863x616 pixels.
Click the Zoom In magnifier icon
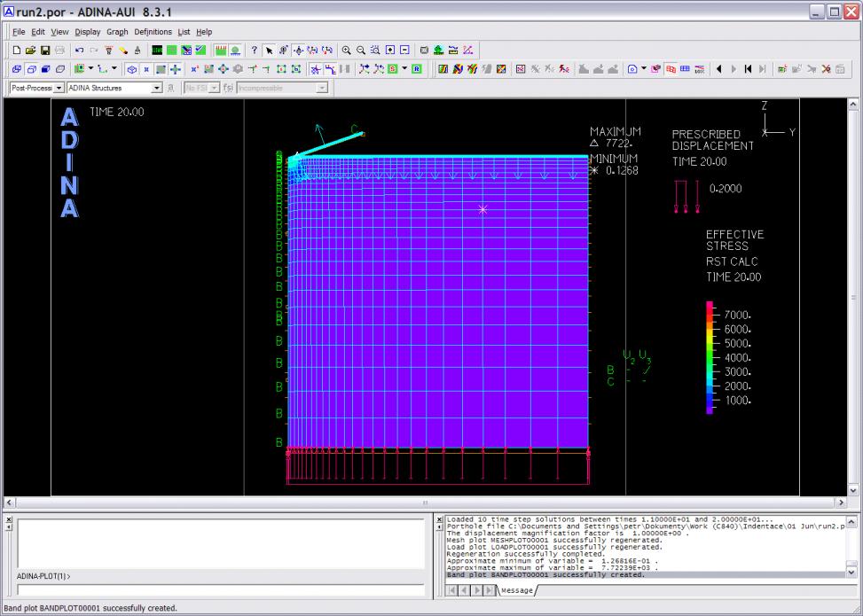coord(346,50)
